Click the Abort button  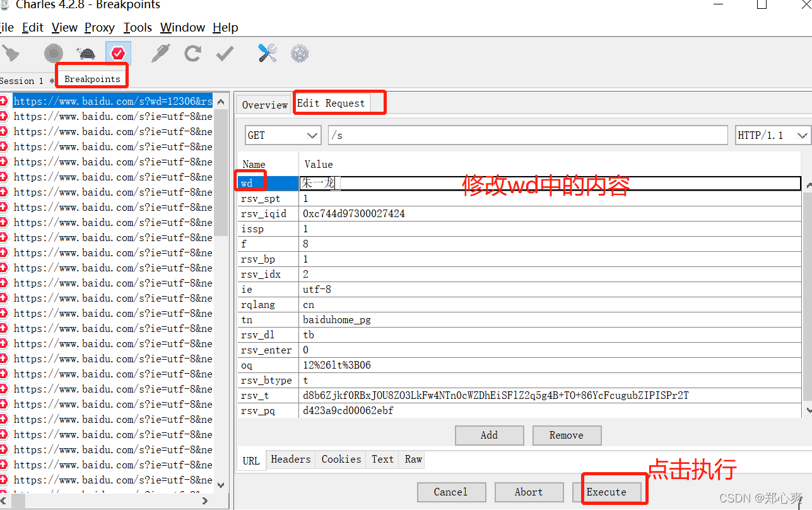[529, 492]
